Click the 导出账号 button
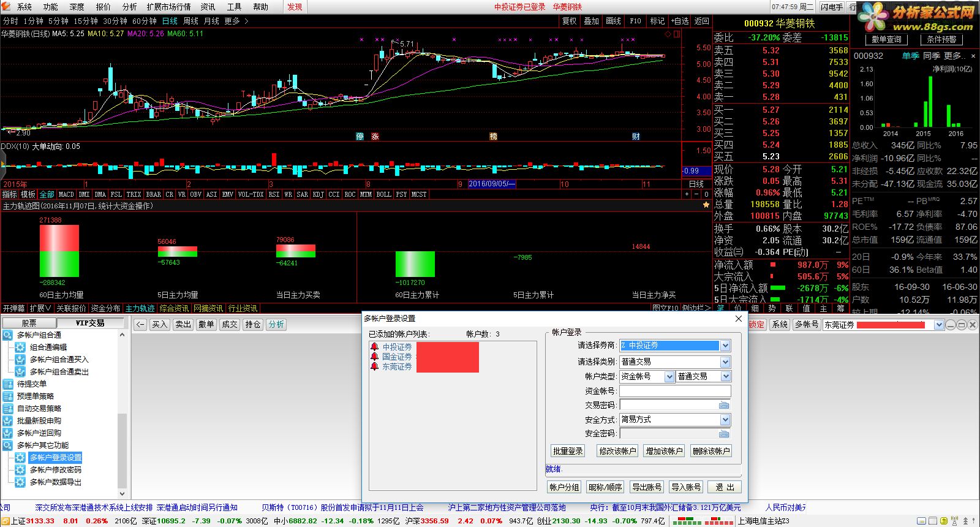 [647, 487]
